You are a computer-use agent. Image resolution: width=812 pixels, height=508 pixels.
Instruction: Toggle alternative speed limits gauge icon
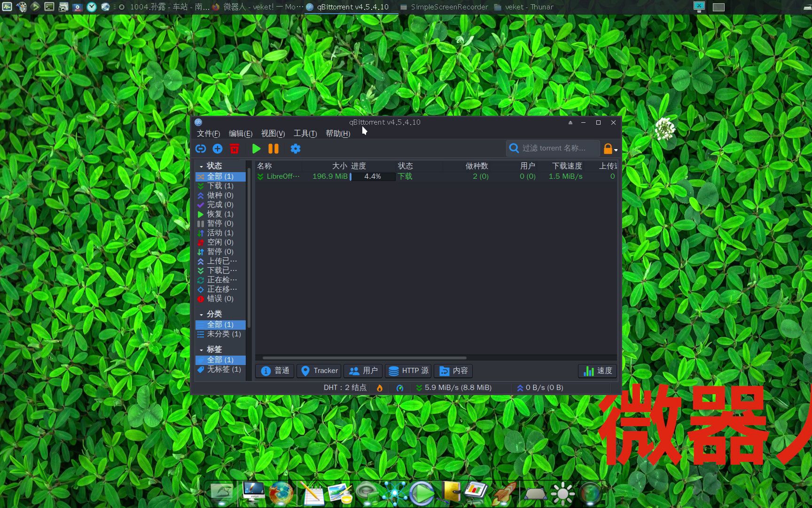(x=400, y=388)
